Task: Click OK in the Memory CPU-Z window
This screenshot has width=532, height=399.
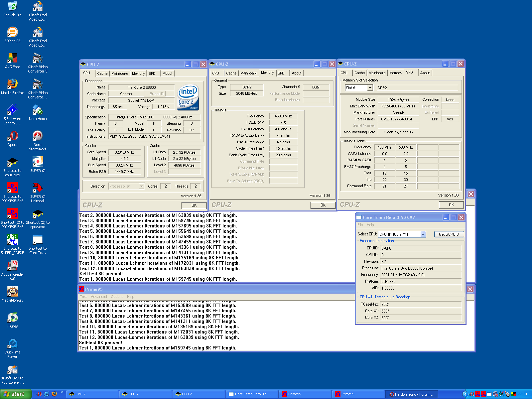Action: tap(323, 205)
